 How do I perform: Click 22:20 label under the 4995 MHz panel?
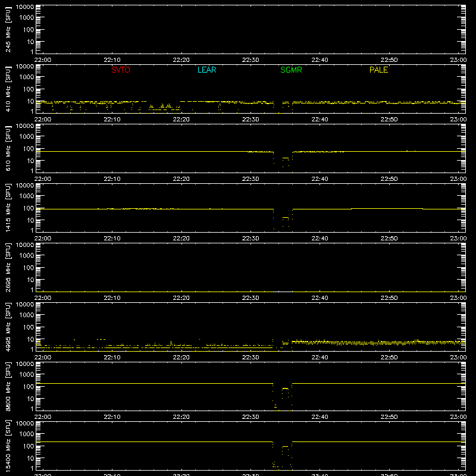(x=181, y=358)
